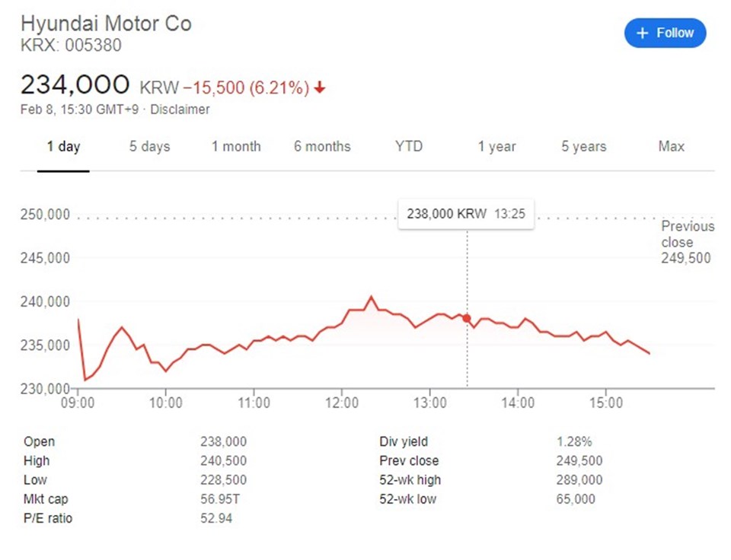Click the Previous close 249,500 label
Screen dimensions: 731x560
[x=687, y=242]
